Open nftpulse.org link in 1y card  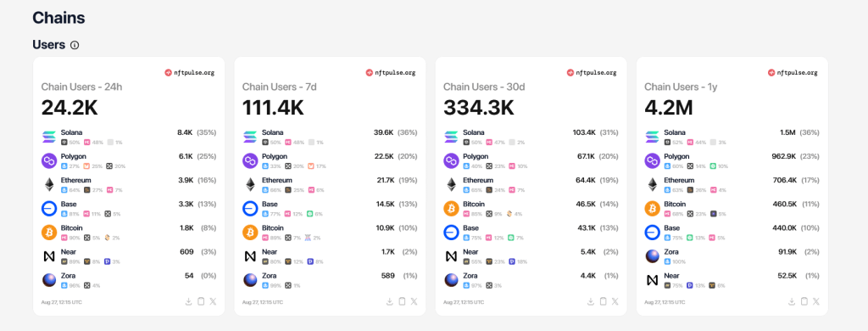pyautogui.click(x=793, y=73)
